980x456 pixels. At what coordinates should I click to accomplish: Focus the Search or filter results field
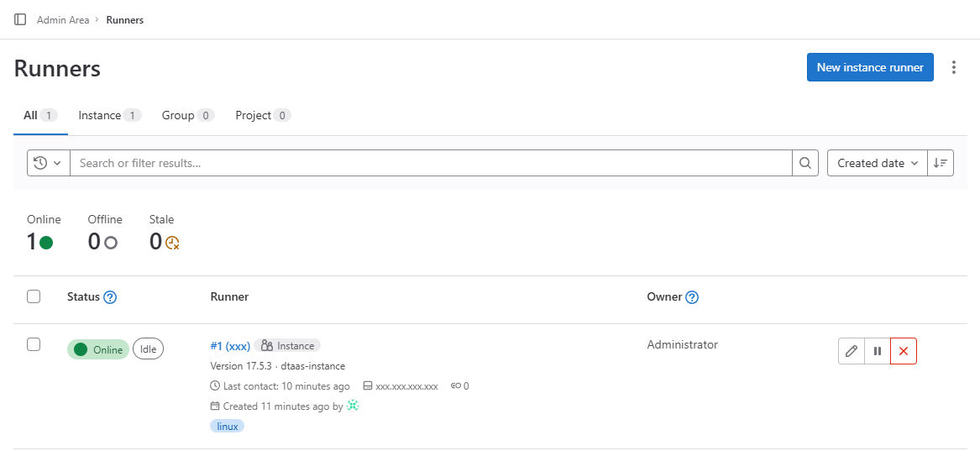point(430,163)
